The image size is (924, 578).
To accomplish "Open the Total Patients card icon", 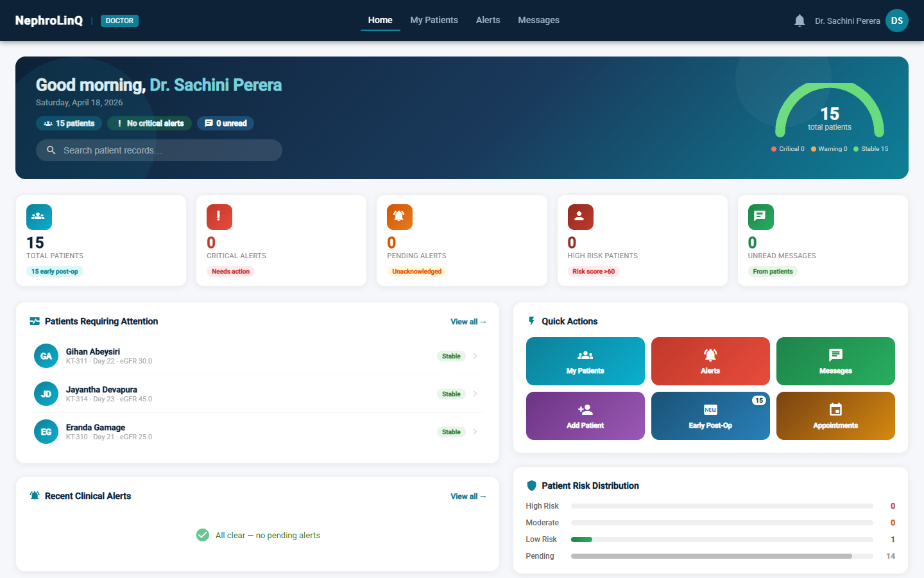I will (38, 216).
